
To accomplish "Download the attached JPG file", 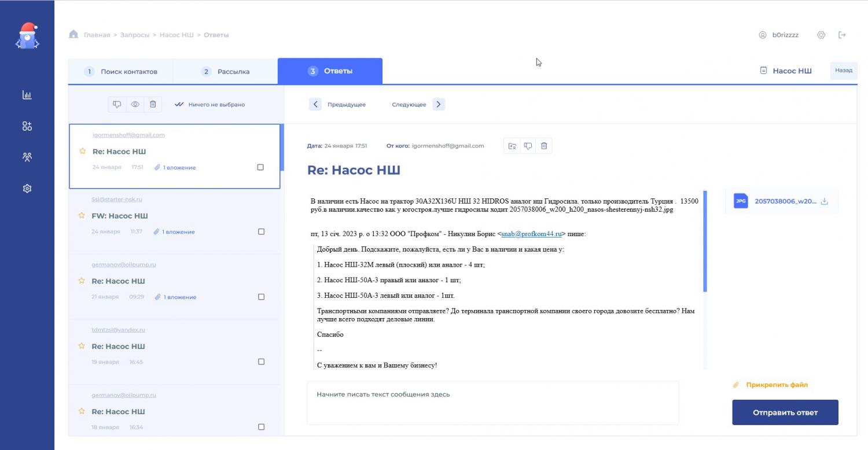I will [x=825, y=201].
